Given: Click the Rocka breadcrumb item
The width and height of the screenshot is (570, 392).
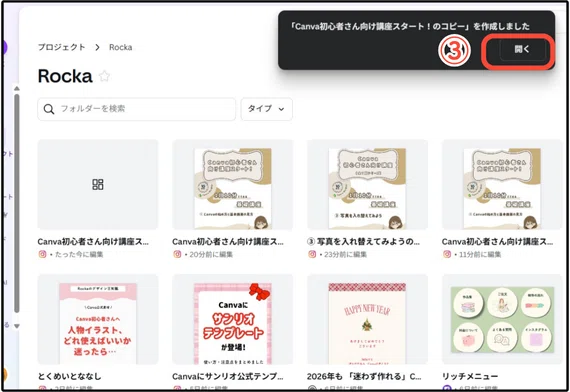Looking at the screenshot, I should [x=120, y=47].
